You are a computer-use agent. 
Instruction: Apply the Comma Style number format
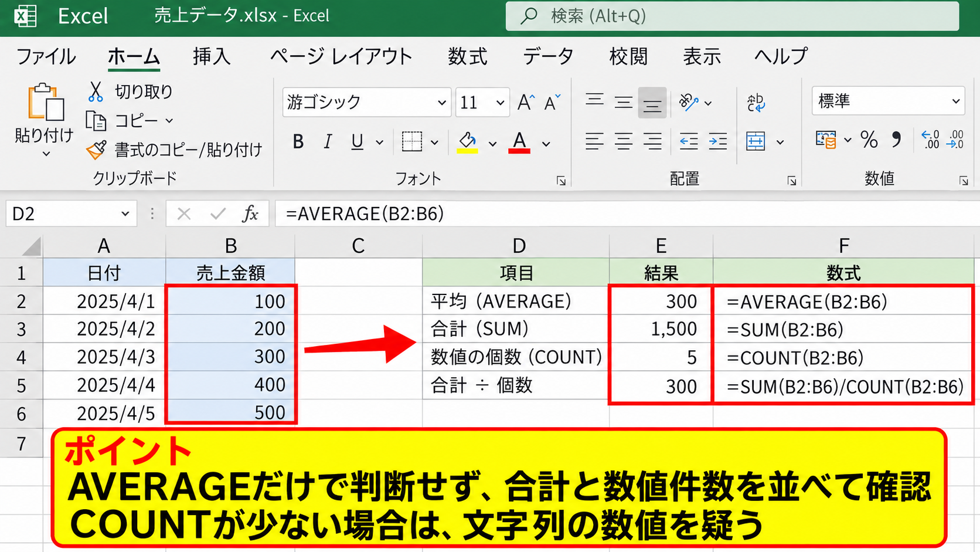(896, 140)
